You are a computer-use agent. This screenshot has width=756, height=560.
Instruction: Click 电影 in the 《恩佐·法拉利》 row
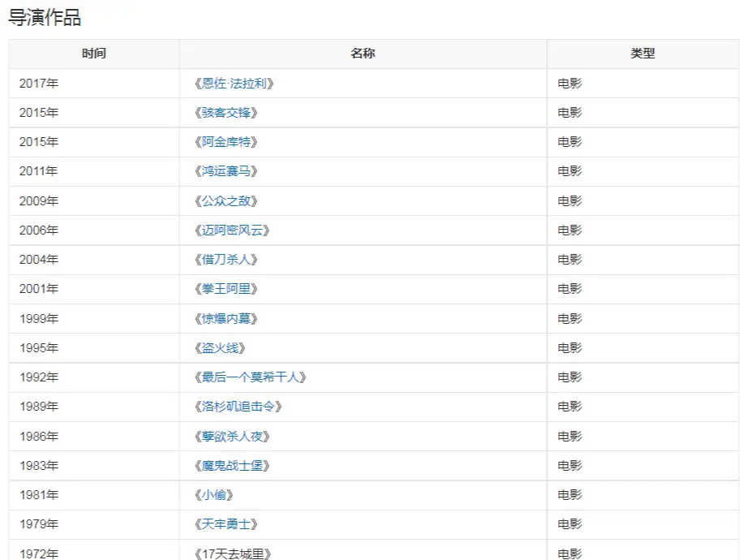point(569,84)
